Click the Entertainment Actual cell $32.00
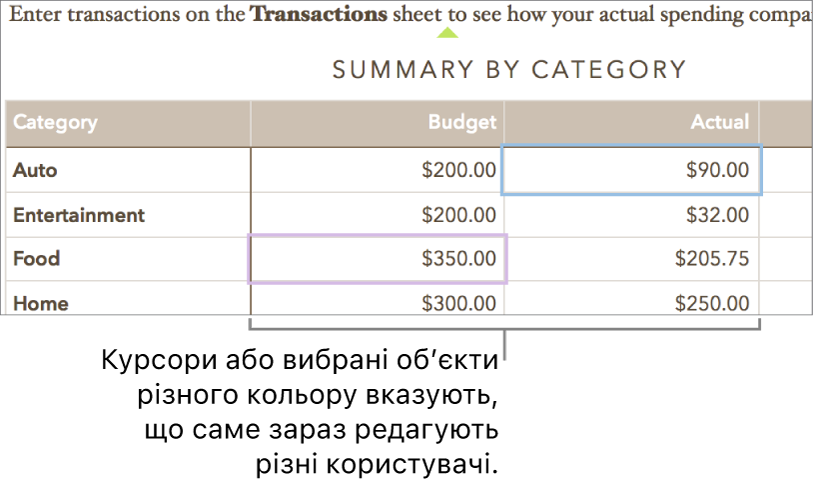814x489 pixels. pos(632,214)
